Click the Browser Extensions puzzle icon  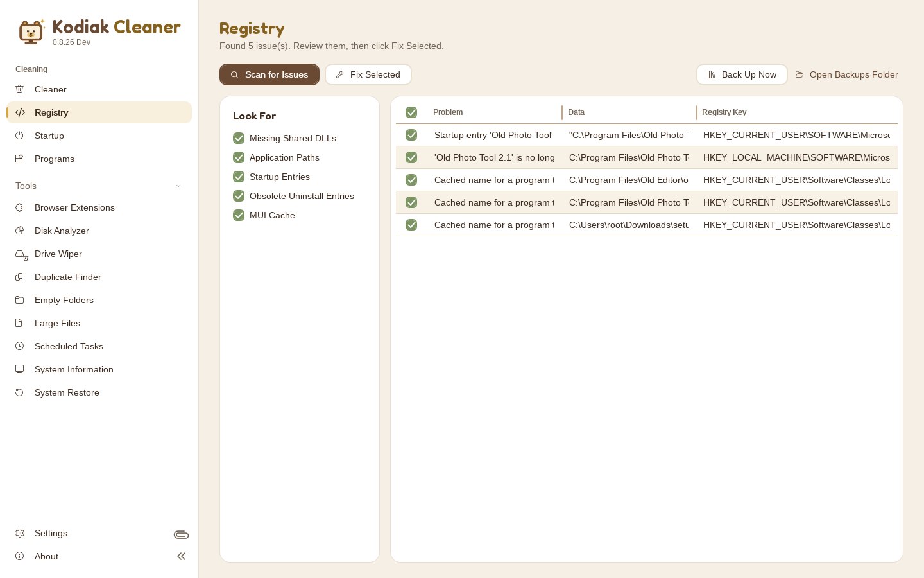pyautogui.click(x=20, y=207)
